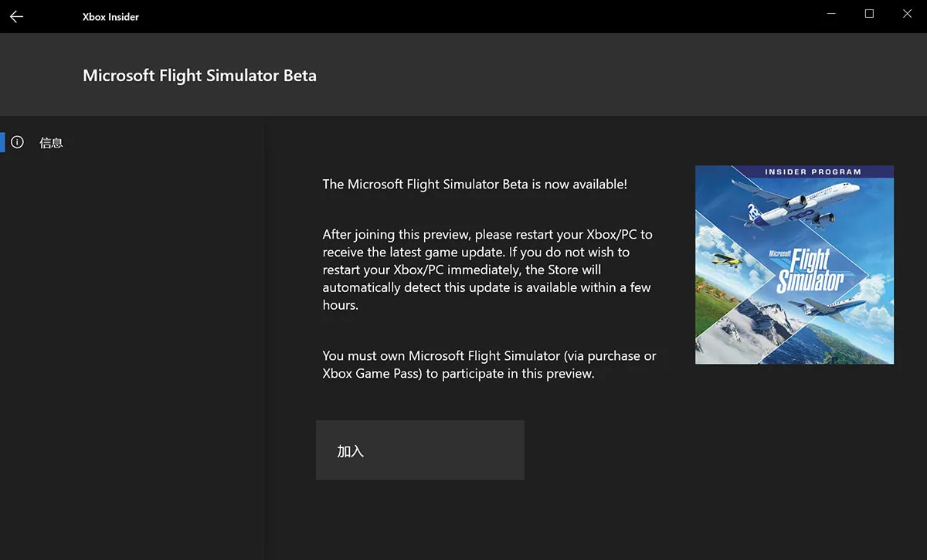Viewport: 927px width, 560px height.
Task: Minimize the Xbox Insider window
Action: point(831,15)
